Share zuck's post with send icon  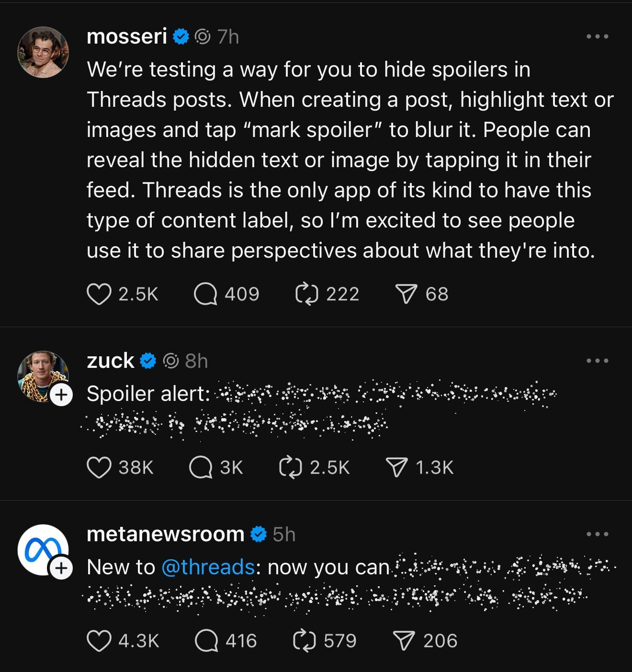click(x=397, y=467)
